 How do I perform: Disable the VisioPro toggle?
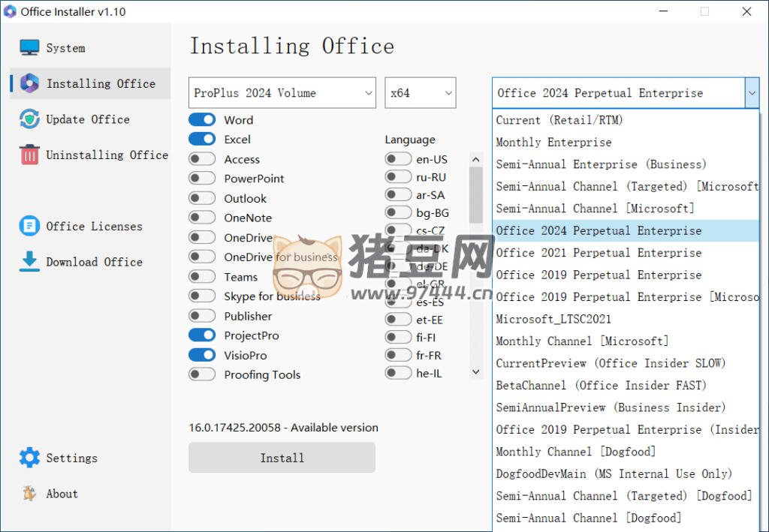click(202, 355)
